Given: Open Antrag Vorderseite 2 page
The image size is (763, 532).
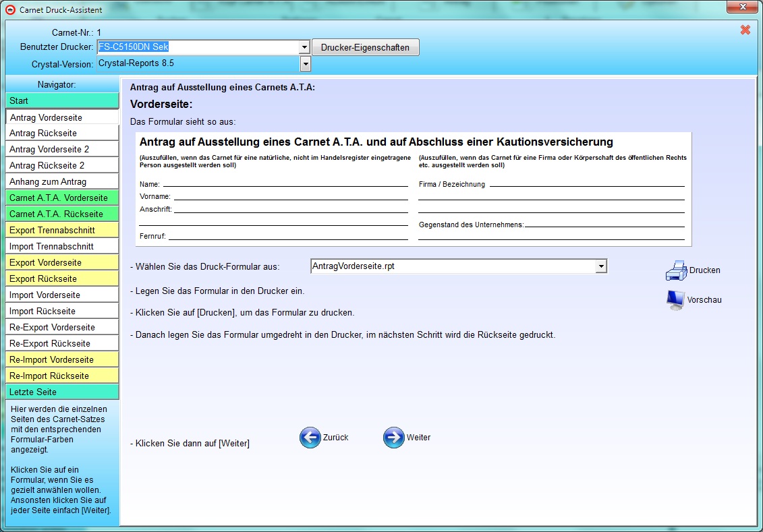Looking at the screenshot, I should pos(62,149).
